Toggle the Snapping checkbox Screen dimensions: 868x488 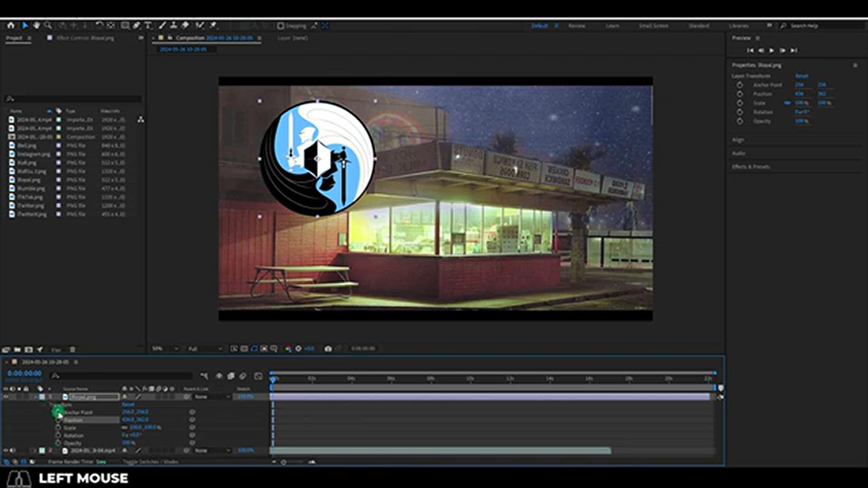281,26
